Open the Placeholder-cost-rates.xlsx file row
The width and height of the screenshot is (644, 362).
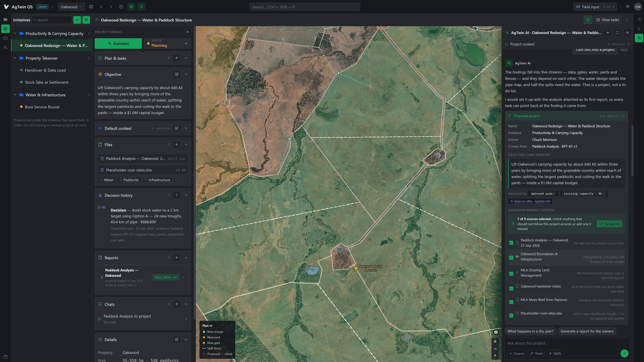click(143, 170)
